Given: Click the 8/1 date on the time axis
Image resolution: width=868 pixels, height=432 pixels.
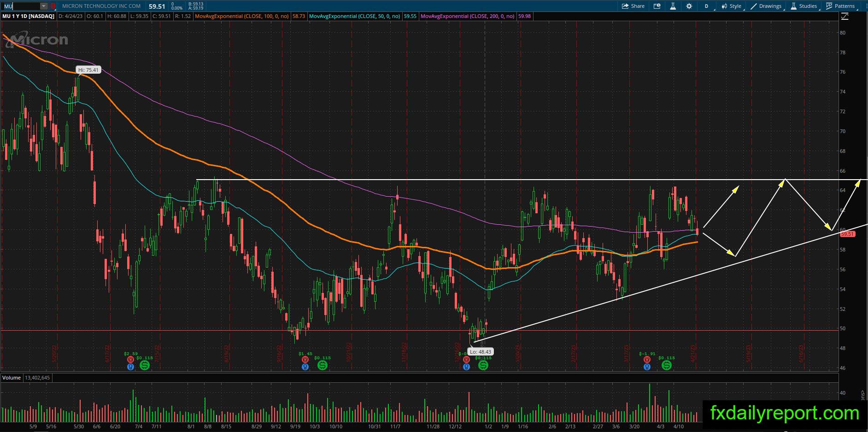Looking at the screenshot, I should tap(191, 426).
